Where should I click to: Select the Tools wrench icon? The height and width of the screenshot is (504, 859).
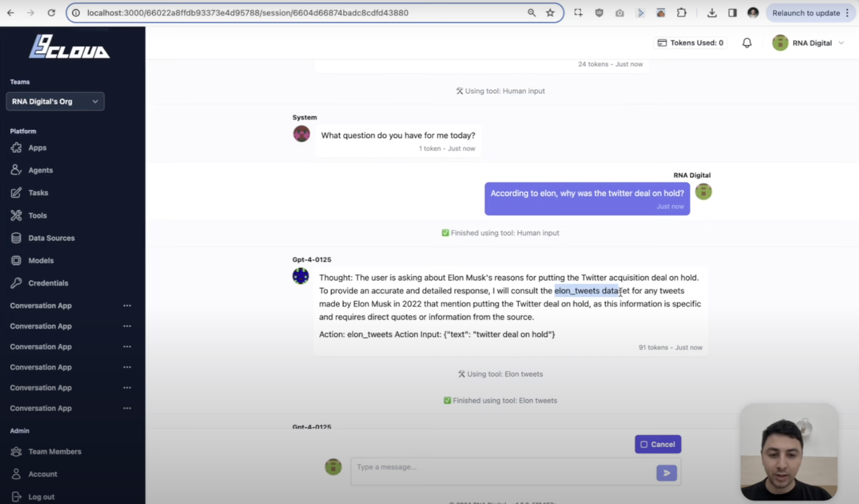[16, 215]
